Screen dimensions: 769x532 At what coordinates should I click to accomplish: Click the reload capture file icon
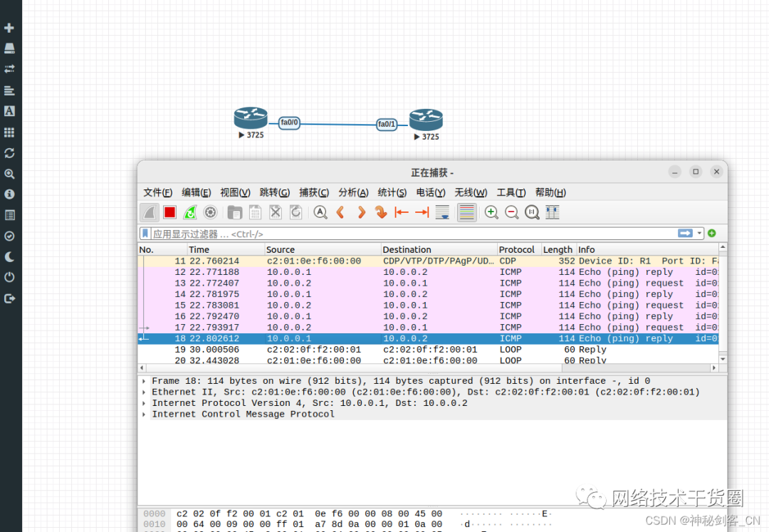tap(295, 212)
